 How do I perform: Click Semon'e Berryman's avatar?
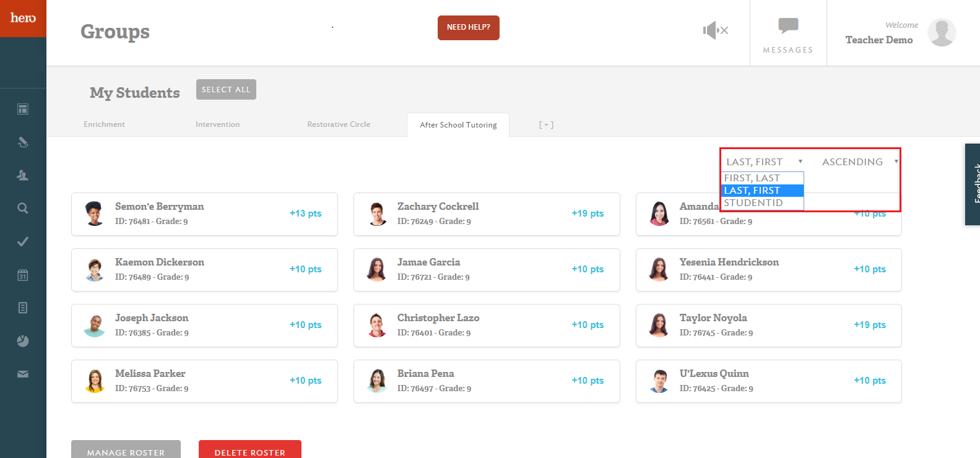click(94, 214)
